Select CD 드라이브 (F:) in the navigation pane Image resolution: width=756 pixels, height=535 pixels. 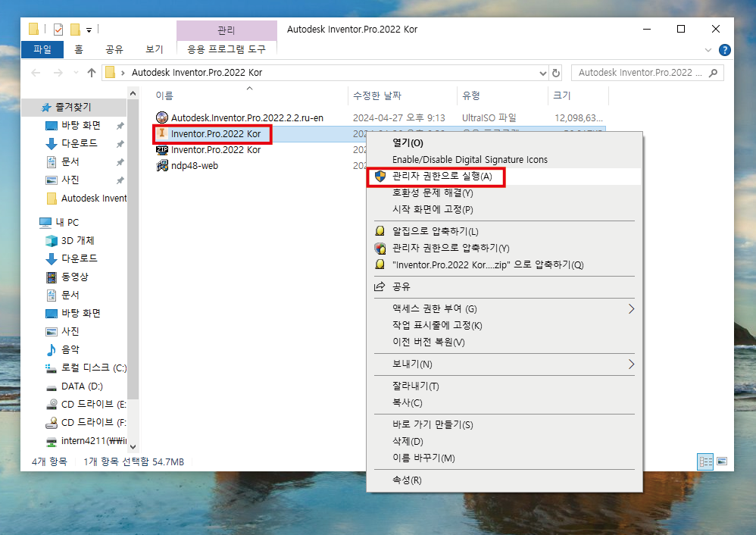86,422
